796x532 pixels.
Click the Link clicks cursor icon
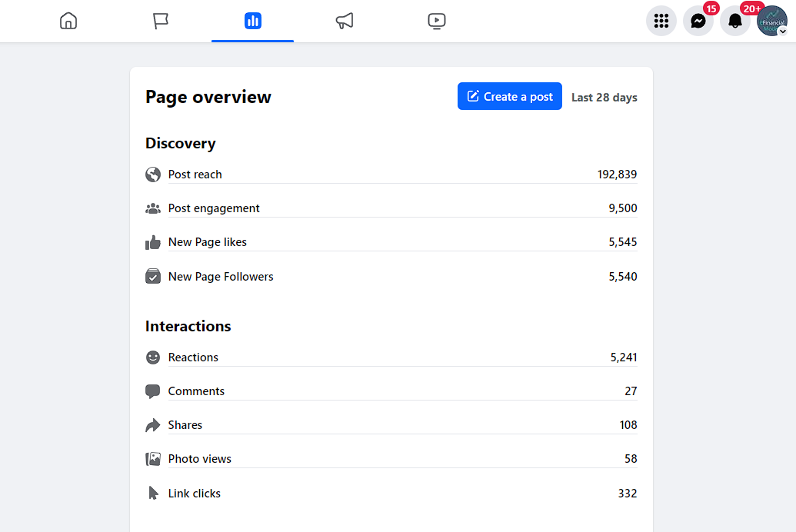[153, 493]
